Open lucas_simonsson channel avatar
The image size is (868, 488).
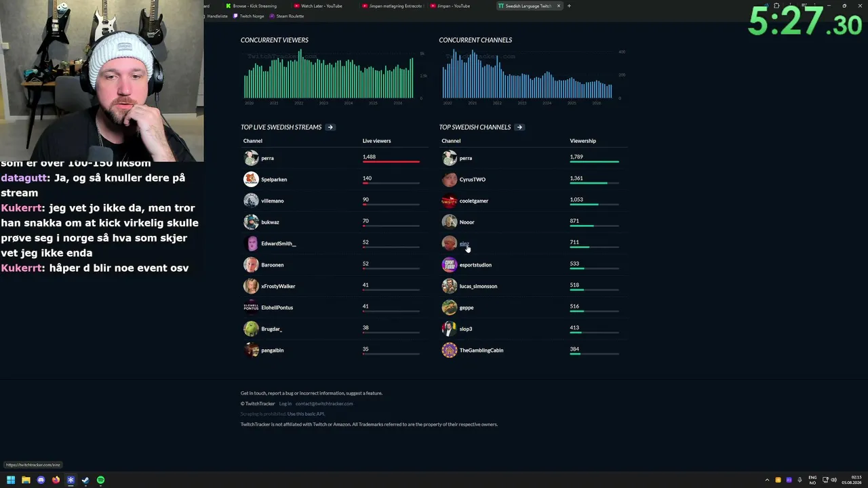[x=449, y=286]
